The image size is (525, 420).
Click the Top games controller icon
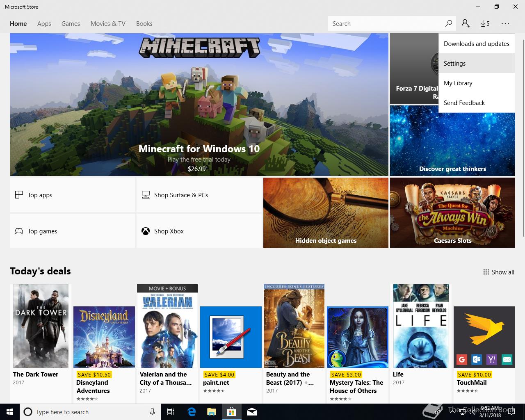pyautogui.click(x=19, y=231)
